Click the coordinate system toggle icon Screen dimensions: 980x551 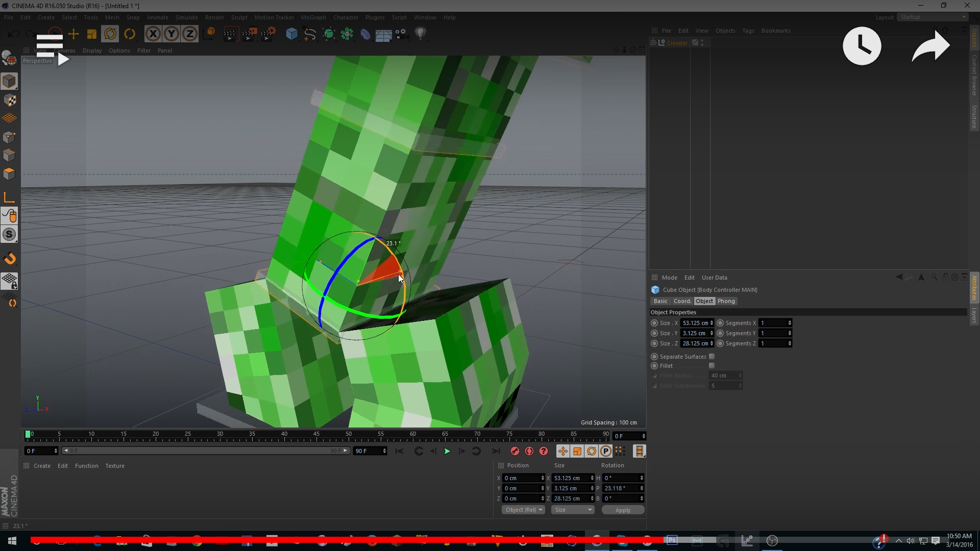click(210, 34)
